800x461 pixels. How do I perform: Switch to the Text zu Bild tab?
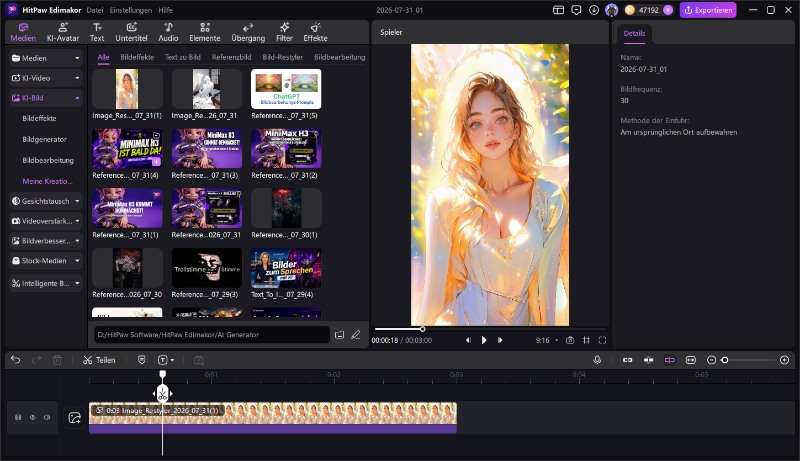(182, 57)
